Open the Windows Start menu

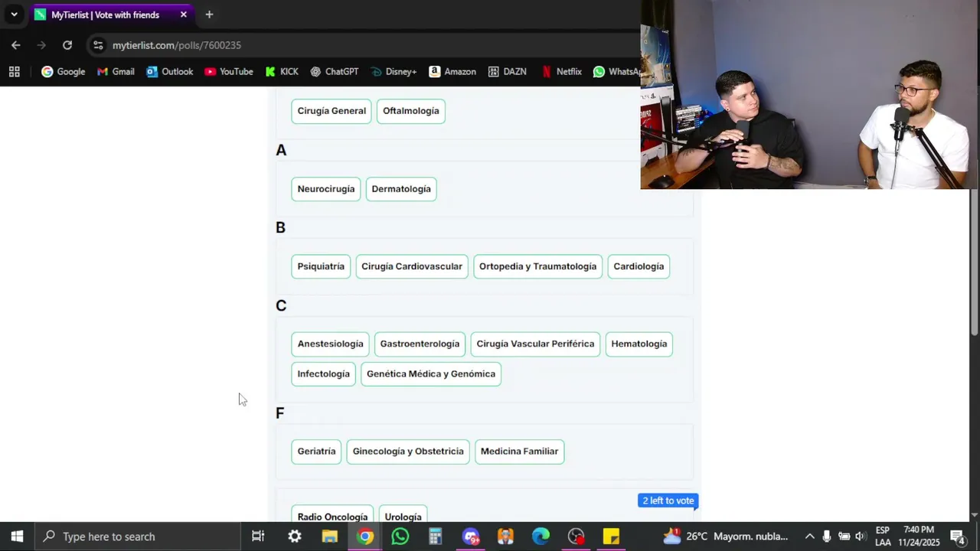coord(17,536)
